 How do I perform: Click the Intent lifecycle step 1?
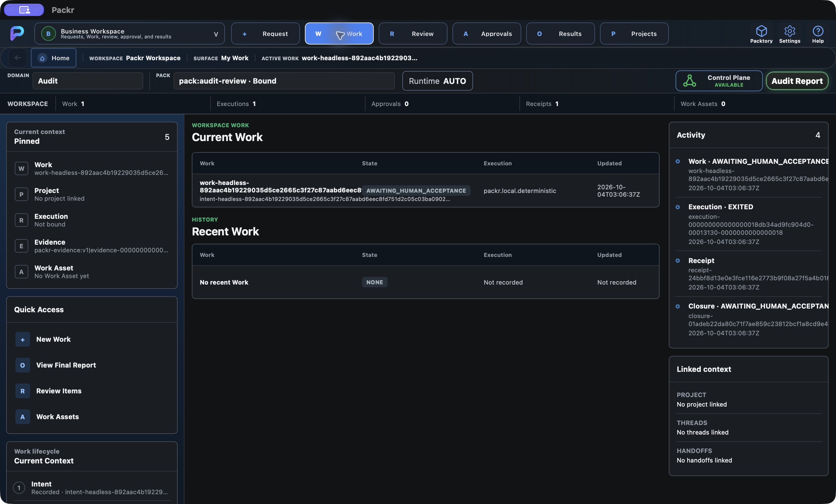click(x=92, y=488)
